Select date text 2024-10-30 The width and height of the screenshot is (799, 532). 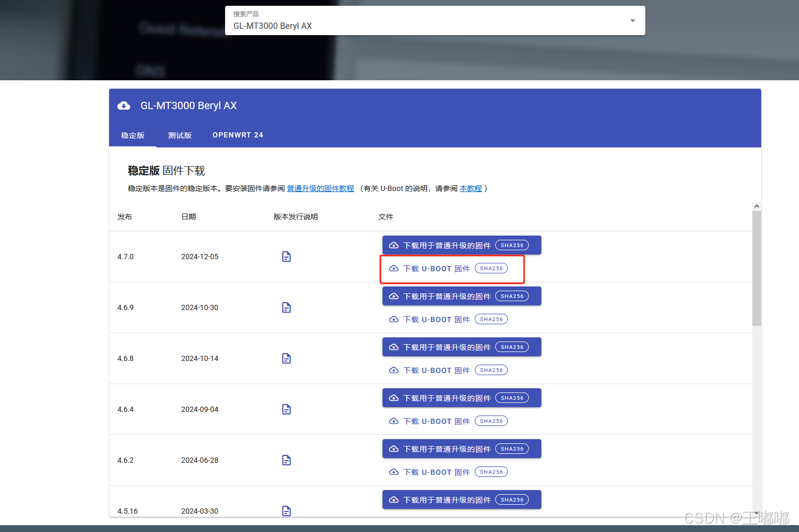200,307
